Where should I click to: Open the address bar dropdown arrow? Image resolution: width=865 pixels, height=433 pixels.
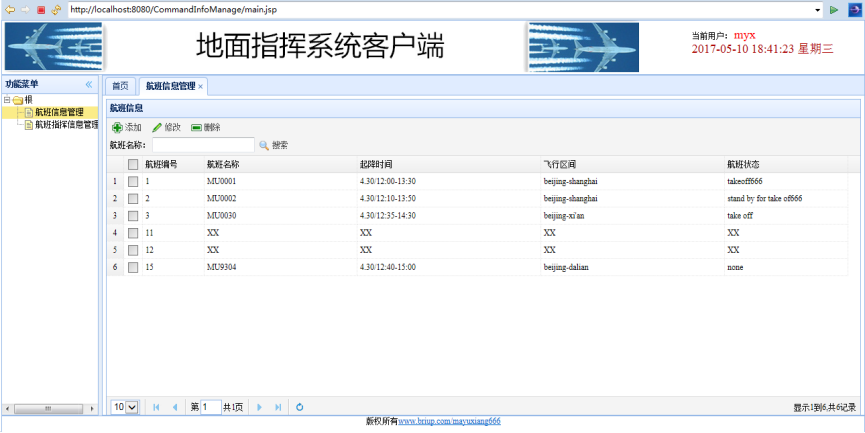[818, 10]
